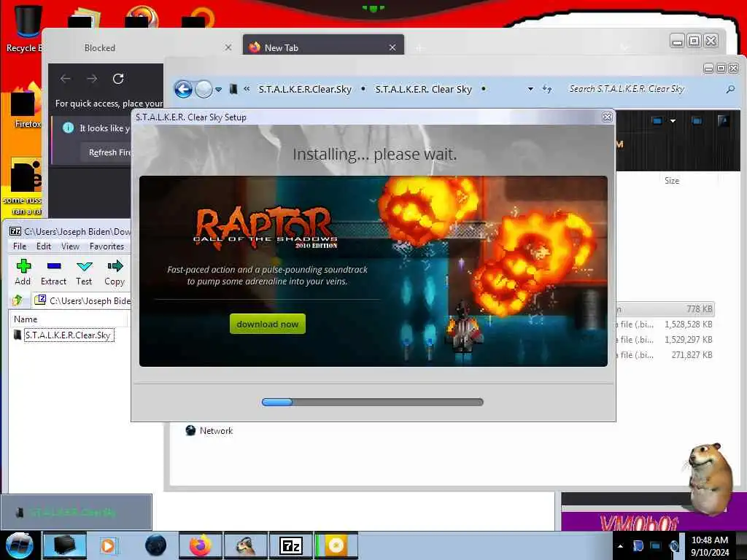The width and height of the screenshot is (747, 560).
Task: Open the black box taskbar icon
Action: (64, 545)
